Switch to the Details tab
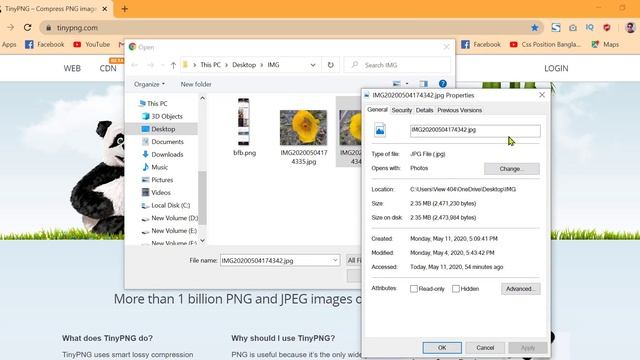640x360 pixels. coord(424,110)
